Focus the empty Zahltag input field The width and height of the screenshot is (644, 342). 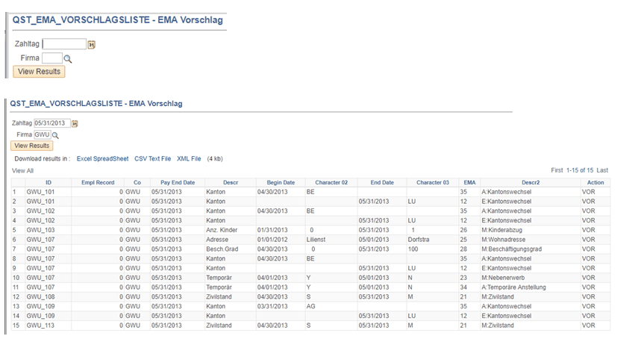pyautogui.click(x=64, y=44)
